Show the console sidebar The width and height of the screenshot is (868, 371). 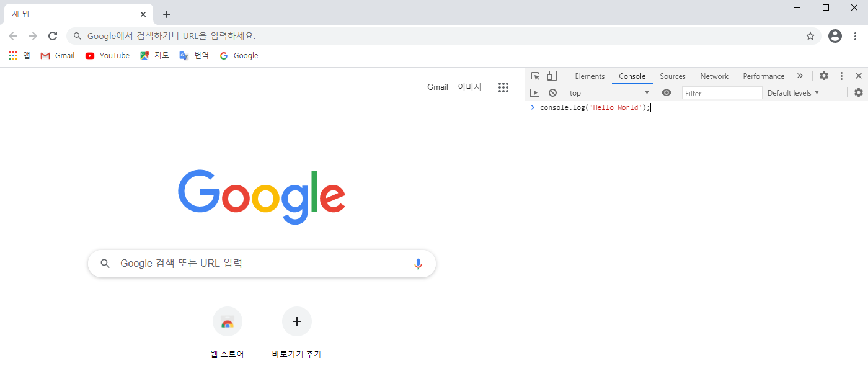[x=534, y=92]
